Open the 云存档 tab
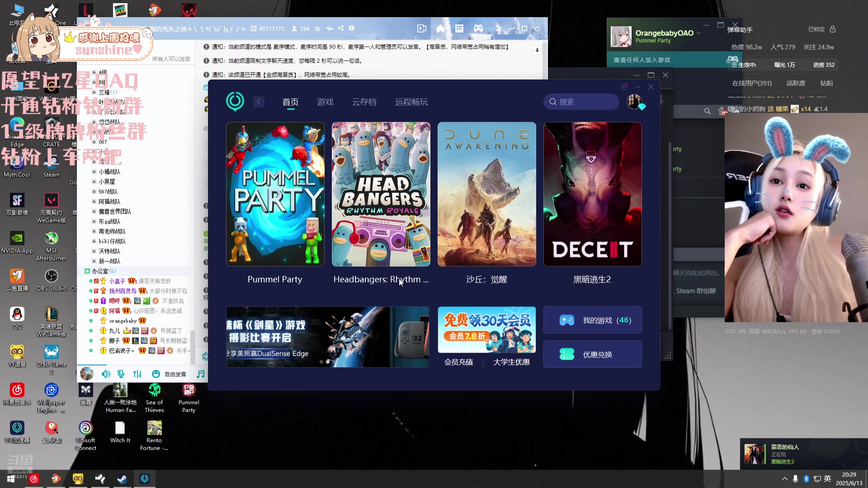 [364, 102]
